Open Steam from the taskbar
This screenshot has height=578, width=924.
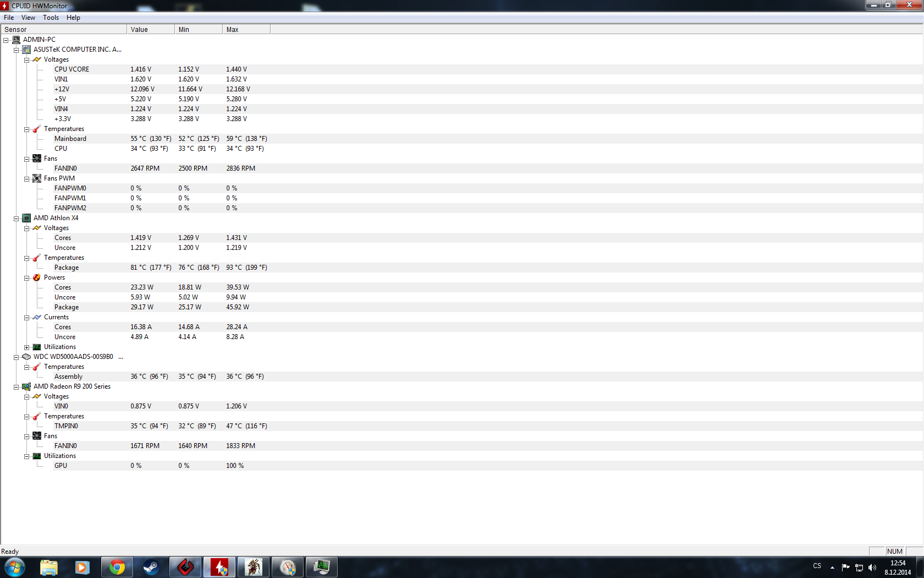(x=151, y=567)
